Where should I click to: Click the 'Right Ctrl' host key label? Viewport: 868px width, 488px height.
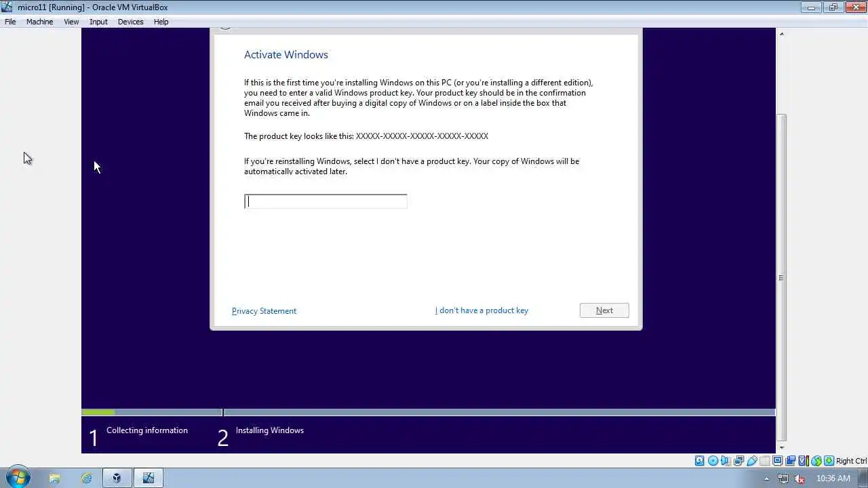tap(851, 461)
